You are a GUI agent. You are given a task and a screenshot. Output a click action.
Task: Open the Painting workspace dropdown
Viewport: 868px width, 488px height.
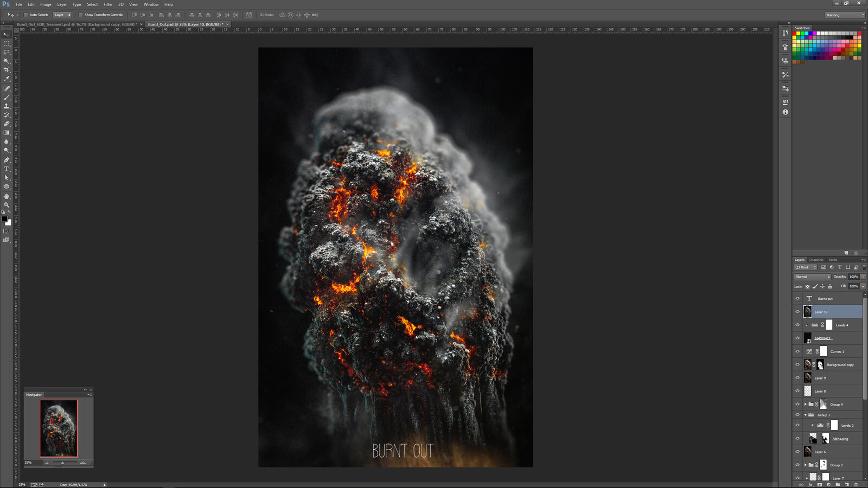[x=845, y=15]
